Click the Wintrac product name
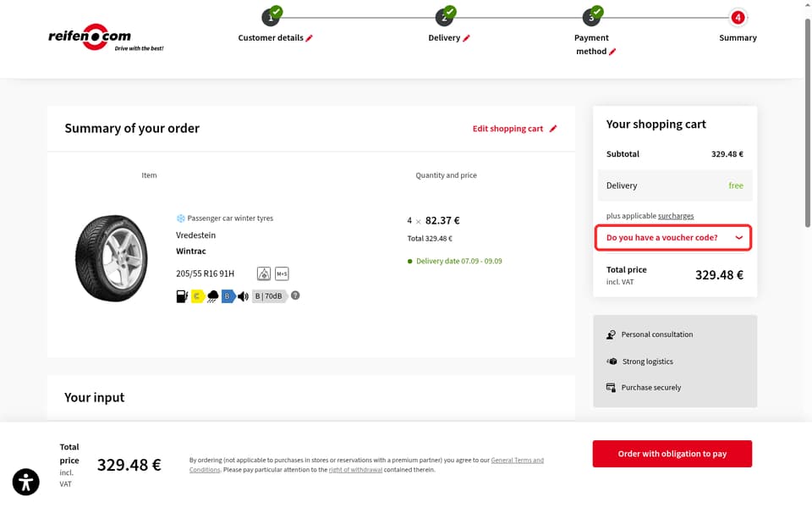The image size is (812, 508). [190, 251]
